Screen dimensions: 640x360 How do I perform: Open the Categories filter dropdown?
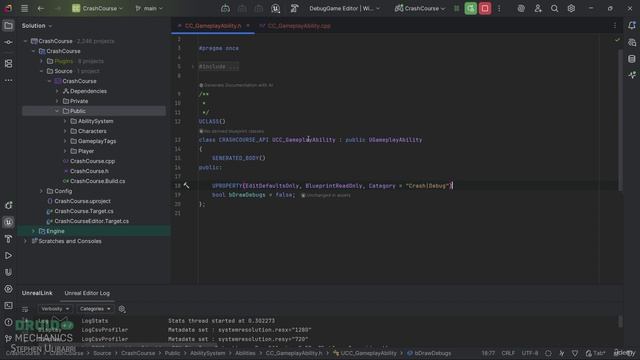pyautogui.click(x=95, y=309)
